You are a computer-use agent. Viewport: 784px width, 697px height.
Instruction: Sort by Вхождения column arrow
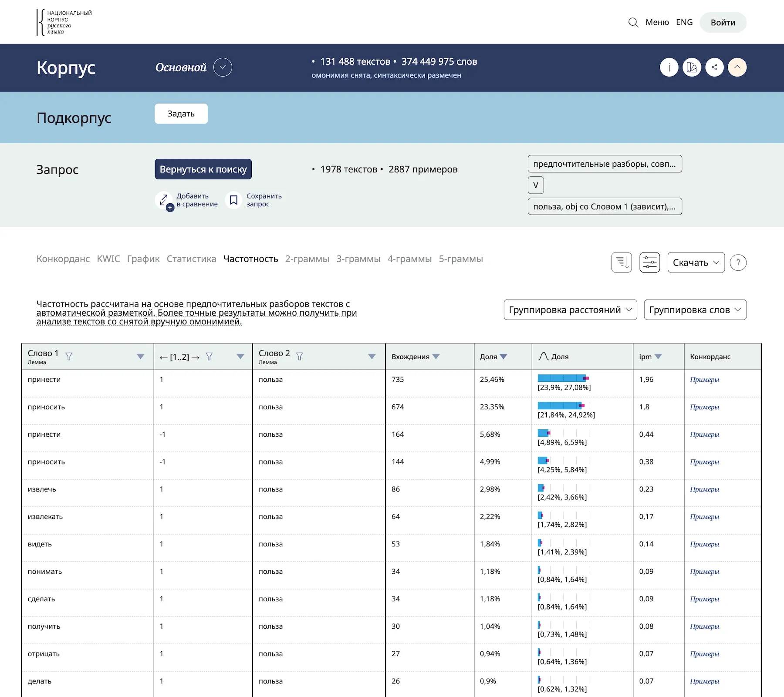[x=436, y=357]
